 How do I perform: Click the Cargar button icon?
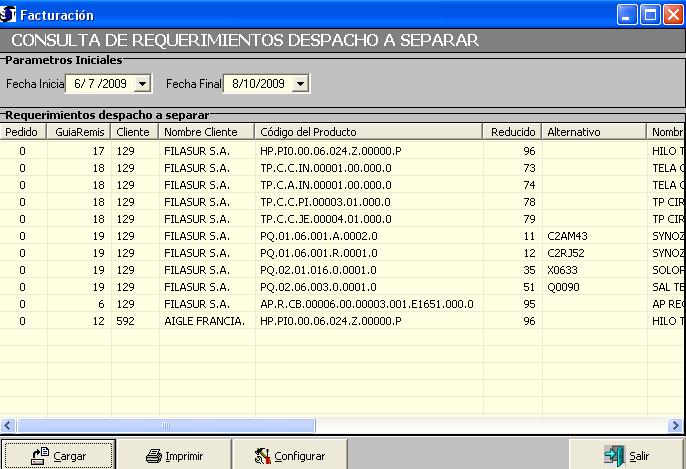click(41, 455)
